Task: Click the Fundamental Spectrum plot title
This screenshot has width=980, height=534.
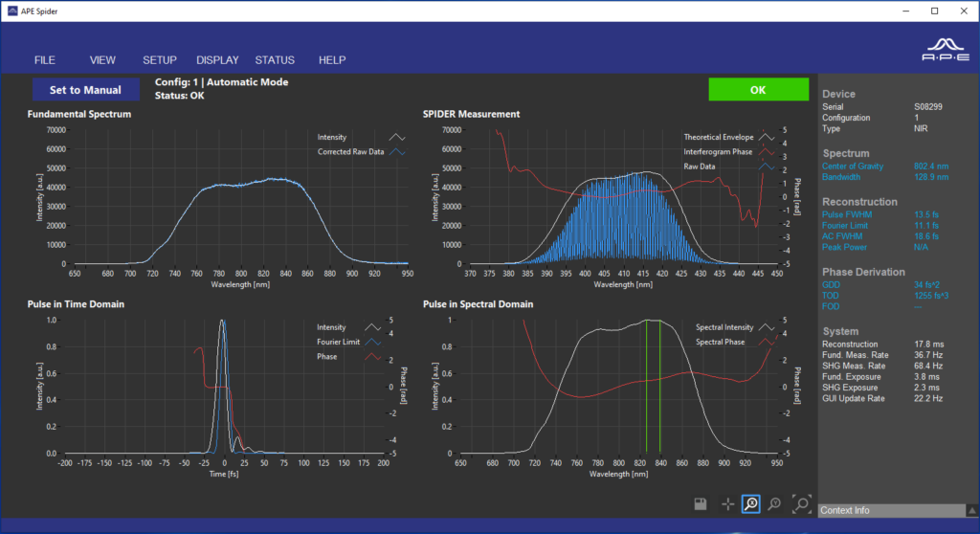Action: [x=79, y=114]
